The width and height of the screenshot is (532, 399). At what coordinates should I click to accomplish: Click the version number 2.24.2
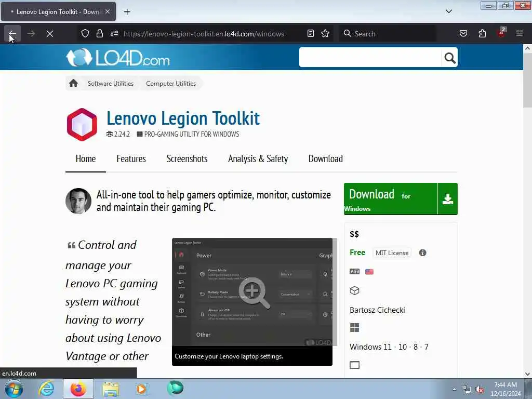click(x=122, y=135)
